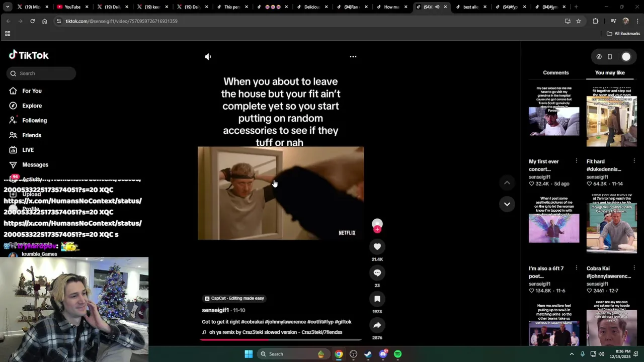The height and width of the screenshot is (362, 644).
Task: Click the video player to pause
Action: pyautogui.click(x=281, y=193)
